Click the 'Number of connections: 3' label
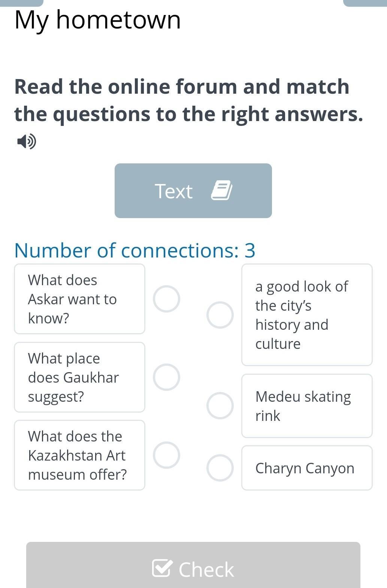Viewport: 387px width, 588px height. (134, 250)
